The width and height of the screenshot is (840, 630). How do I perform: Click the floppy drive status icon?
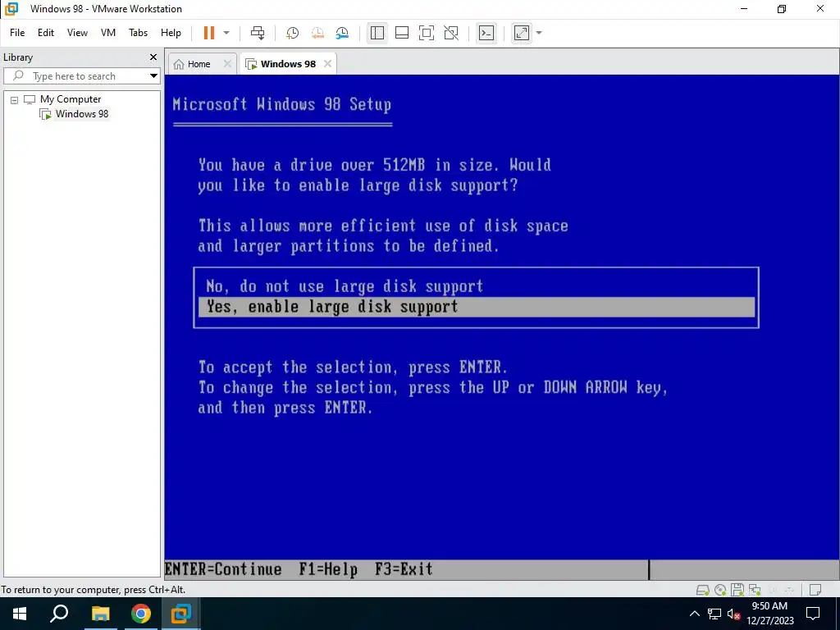pyautogui.click(x=737, y=590)
